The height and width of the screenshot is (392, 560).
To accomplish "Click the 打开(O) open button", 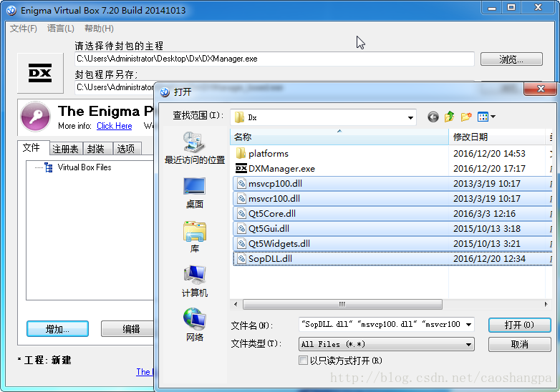I will 519,325.
